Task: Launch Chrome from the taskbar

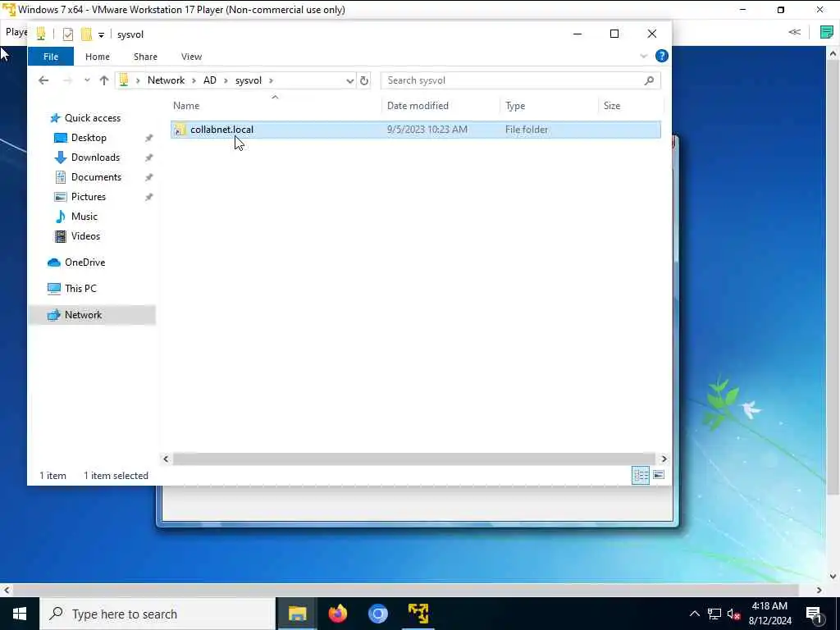Action: point(377,614)
